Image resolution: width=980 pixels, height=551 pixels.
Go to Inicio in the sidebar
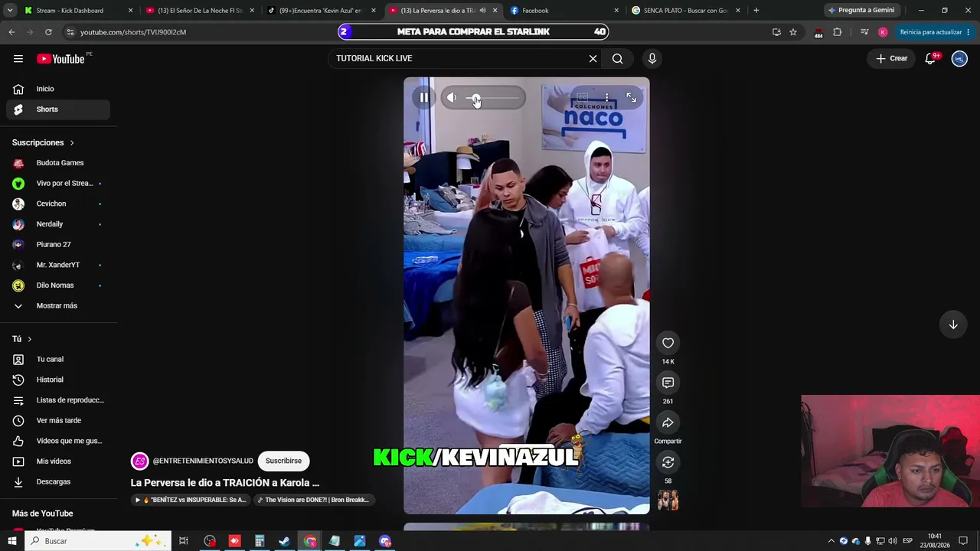click(58, 89)
